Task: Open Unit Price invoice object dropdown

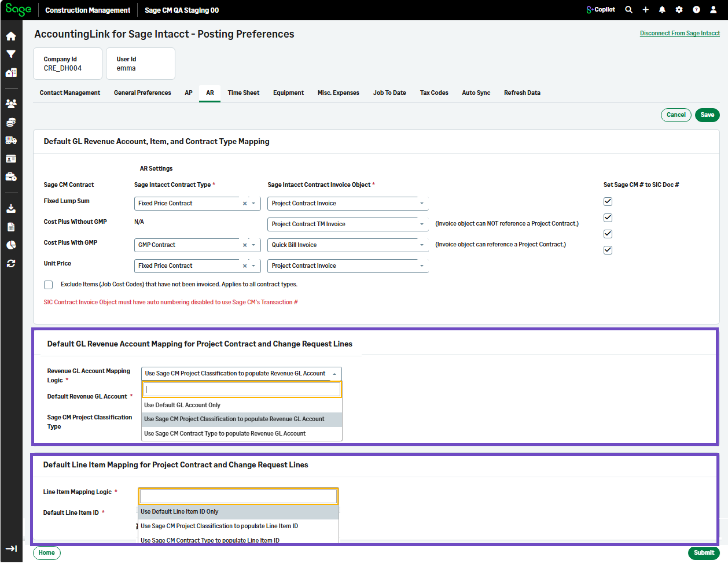Action: (x=348, y=266)
